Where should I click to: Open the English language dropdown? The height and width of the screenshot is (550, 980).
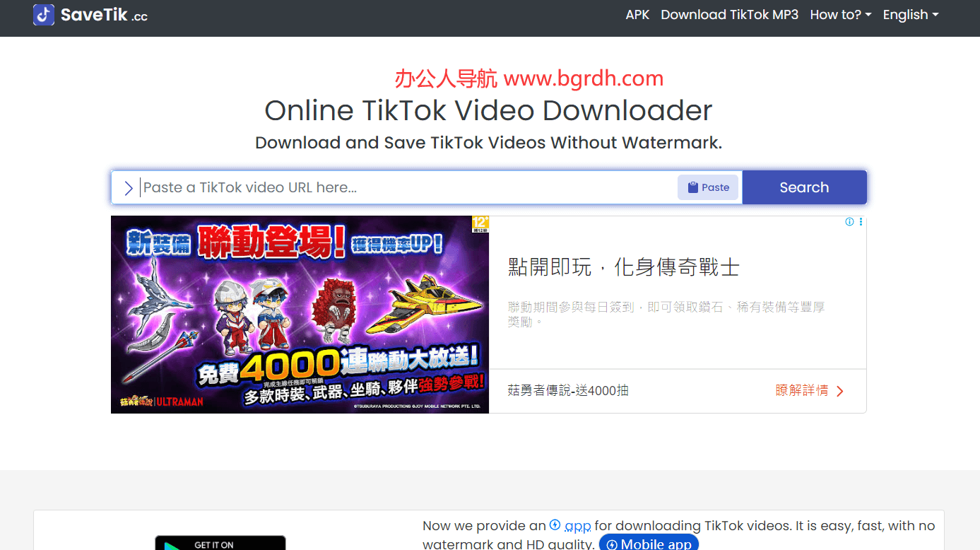[x=910, y=14]
